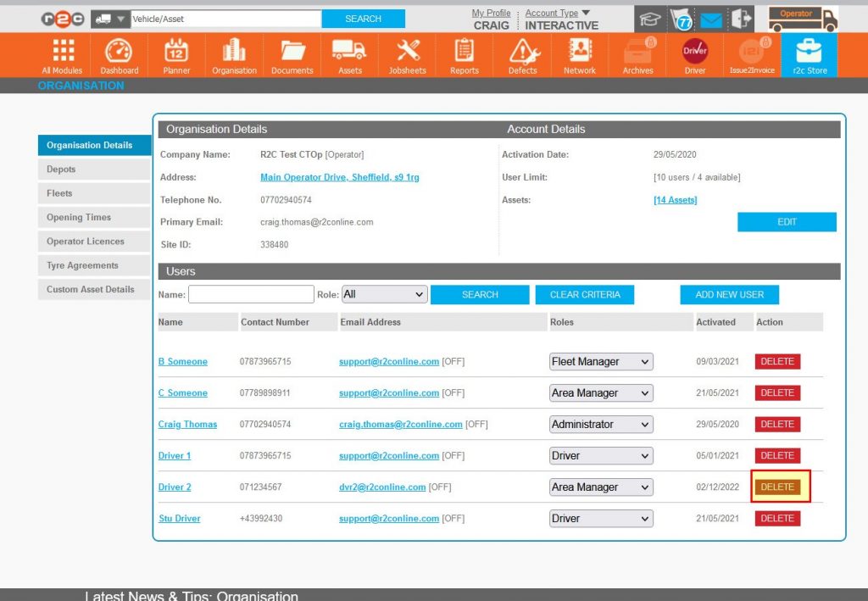Select the Assets module icon
The width and height of the screenshot is (868, 601).
point(349,53)
